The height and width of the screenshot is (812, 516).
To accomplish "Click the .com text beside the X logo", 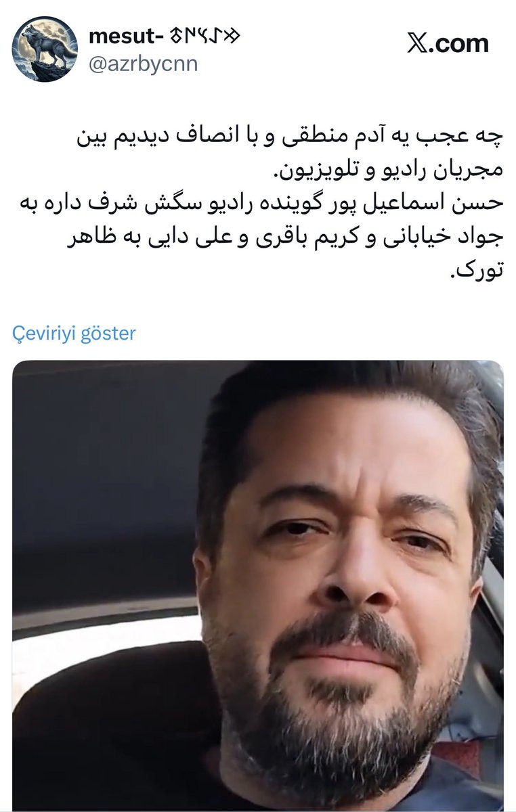I will (460, 44).
